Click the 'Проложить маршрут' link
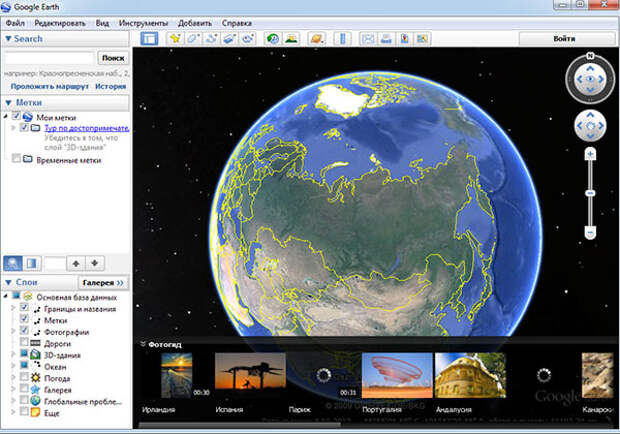 tap(49, 86)
